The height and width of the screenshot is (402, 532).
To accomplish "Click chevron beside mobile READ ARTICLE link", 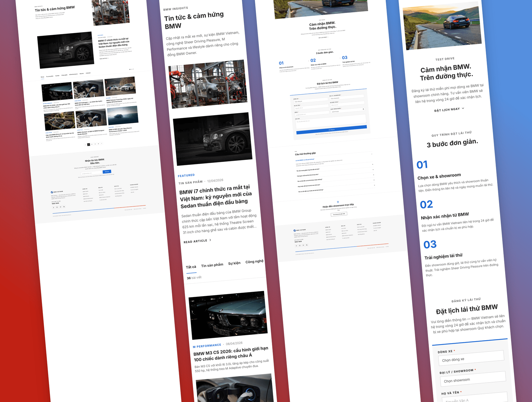I will coord(210,240).
